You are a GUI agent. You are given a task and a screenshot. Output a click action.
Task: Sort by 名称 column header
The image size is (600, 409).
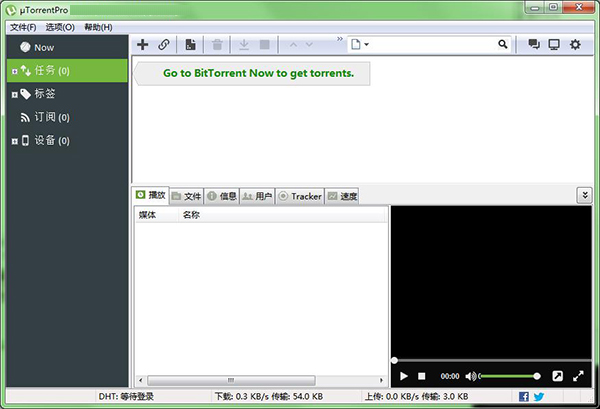[x=282, y=215]
